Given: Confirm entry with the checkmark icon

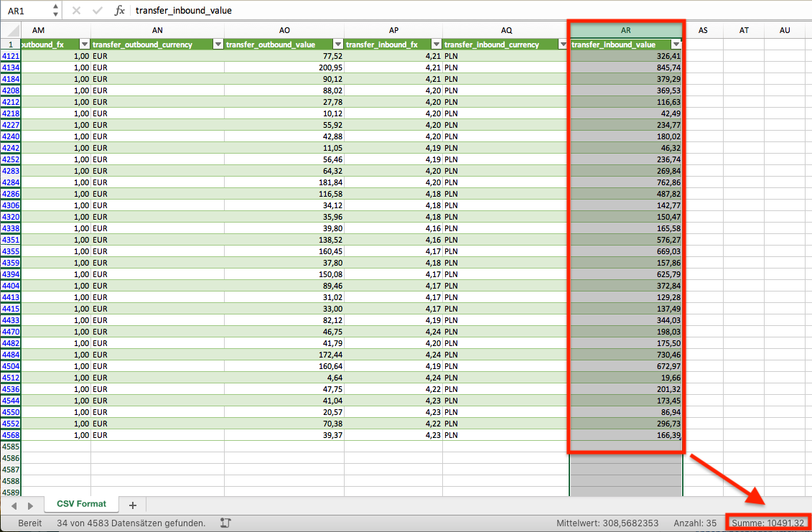Looking at the screenshot, I should 98,10.
